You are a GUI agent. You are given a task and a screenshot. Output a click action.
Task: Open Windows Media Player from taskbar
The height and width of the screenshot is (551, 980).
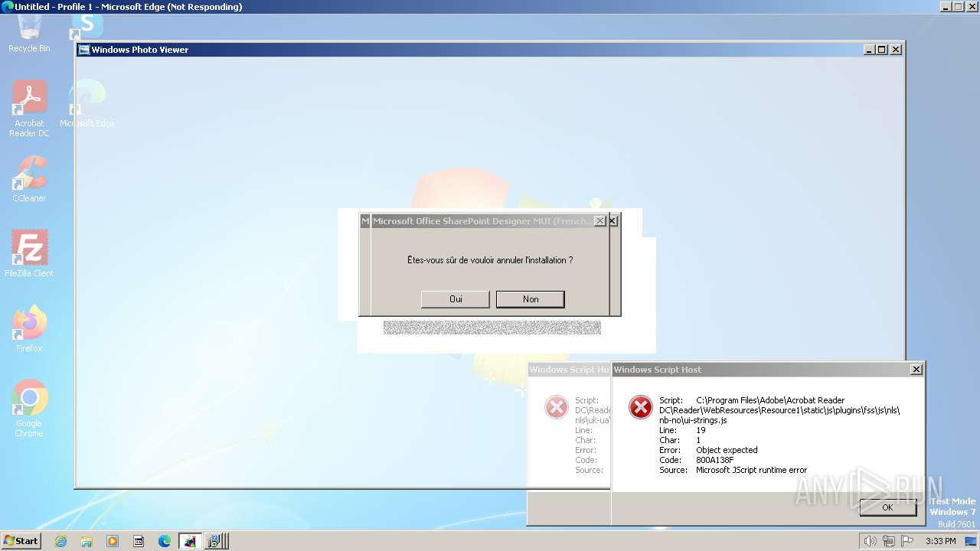(113, 541)
